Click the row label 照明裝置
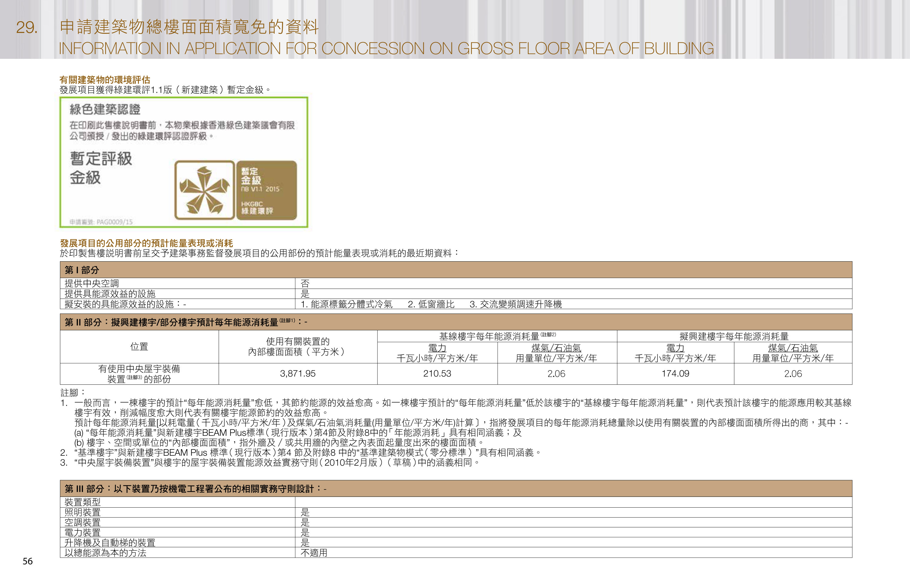 pyautogui.click(x=82, y=512)
